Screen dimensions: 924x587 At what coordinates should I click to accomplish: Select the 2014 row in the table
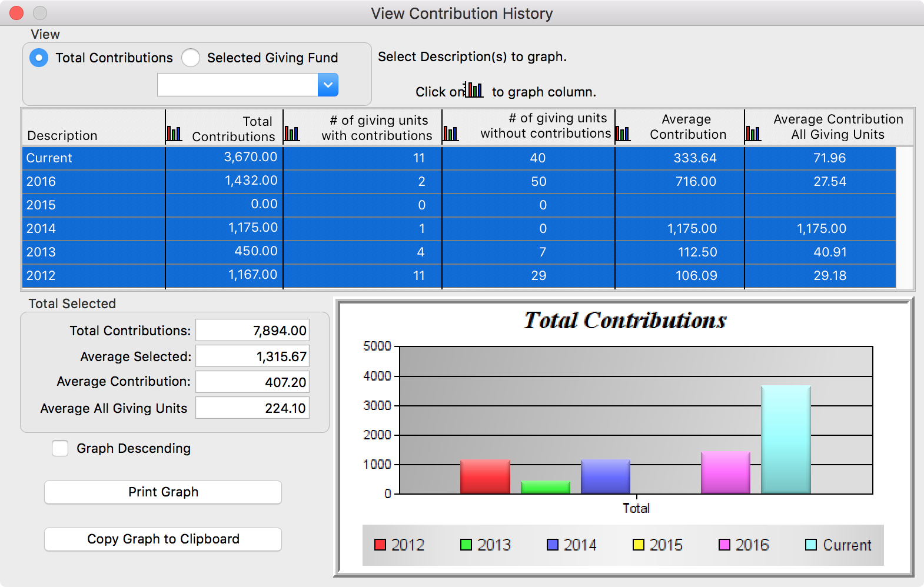click(94, 229)
